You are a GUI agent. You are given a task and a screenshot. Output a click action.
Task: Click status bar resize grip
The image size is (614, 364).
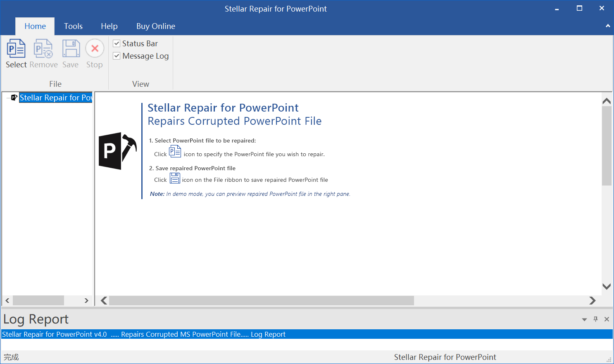point(609,360)
